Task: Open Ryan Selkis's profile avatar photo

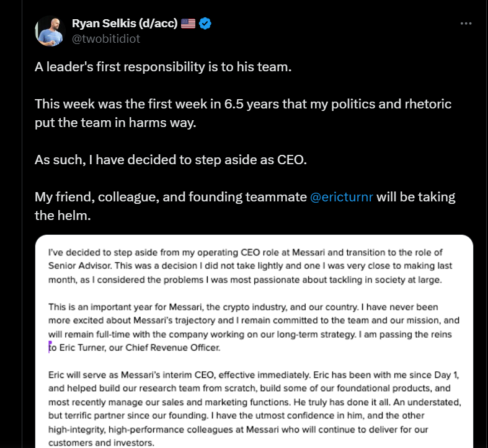Action: tap(50, 31)
